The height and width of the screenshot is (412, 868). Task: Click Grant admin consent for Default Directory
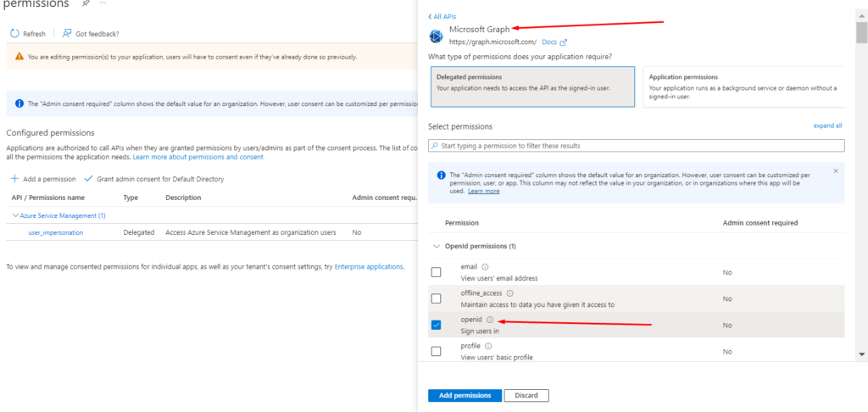coord(154,179)
